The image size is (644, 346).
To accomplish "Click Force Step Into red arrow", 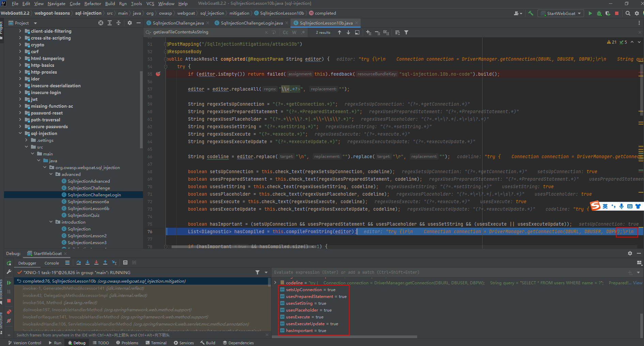I will coord(96,262).
